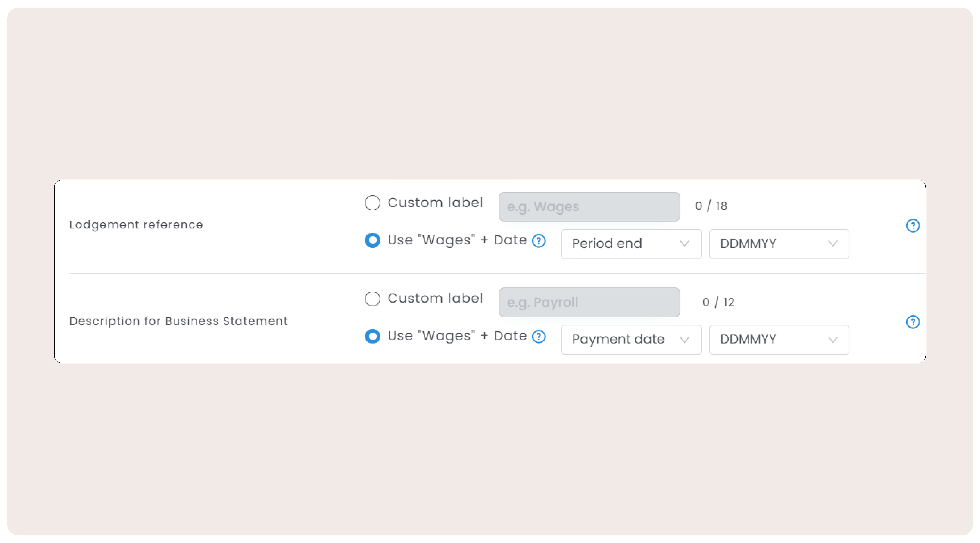Choose 'Use "Wages" + Date' radio for Lodgement reference
980x543 pixels.
point(372,240)
